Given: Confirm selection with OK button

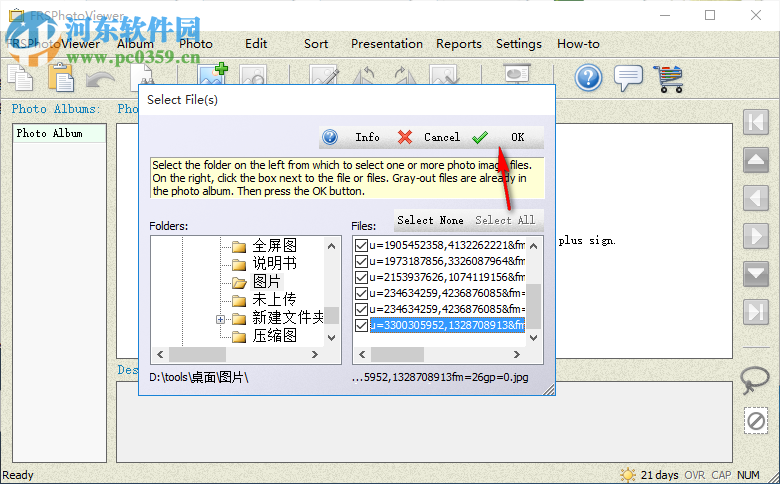Looking at the screenshot, I should click(x=517, y=137).
